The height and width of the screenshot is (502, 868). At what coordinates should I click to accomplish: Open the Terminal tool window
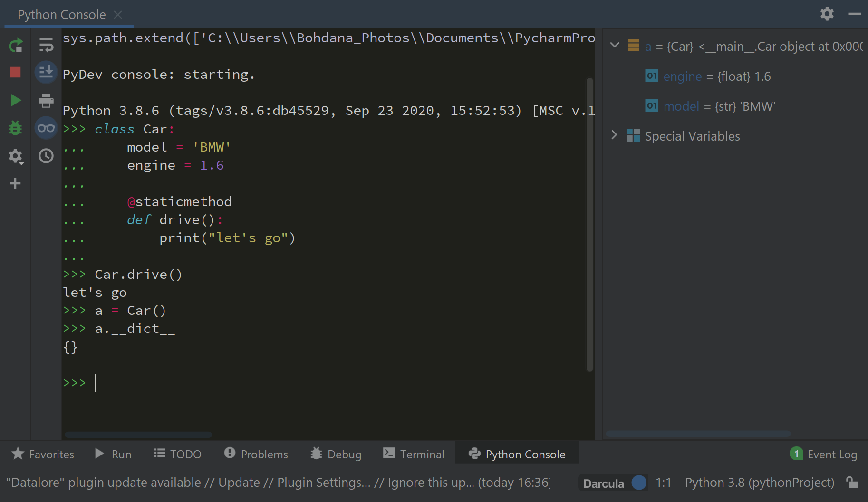pyautogui.click(x=414, y=454)
